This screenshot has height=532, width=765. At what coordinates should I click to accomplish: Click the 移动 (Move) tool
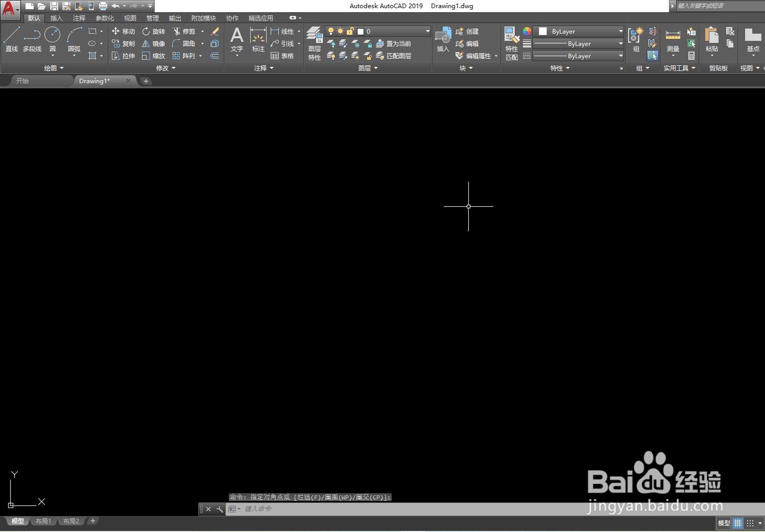point(123,31)
